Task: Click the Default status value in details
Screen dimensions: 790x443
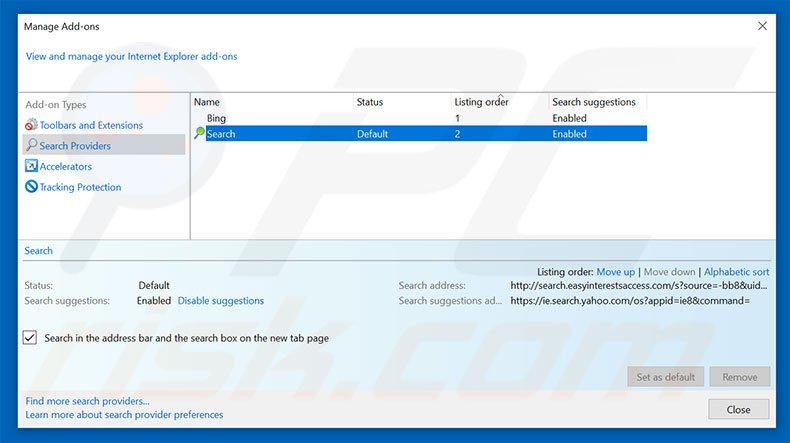Action: 154,285
